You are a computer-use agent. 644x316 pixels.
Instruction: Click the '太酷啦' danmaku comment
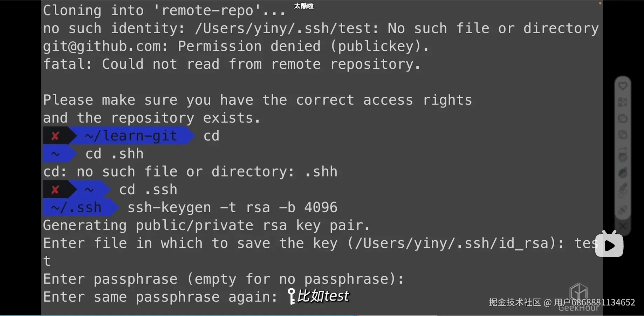(304, 6)
